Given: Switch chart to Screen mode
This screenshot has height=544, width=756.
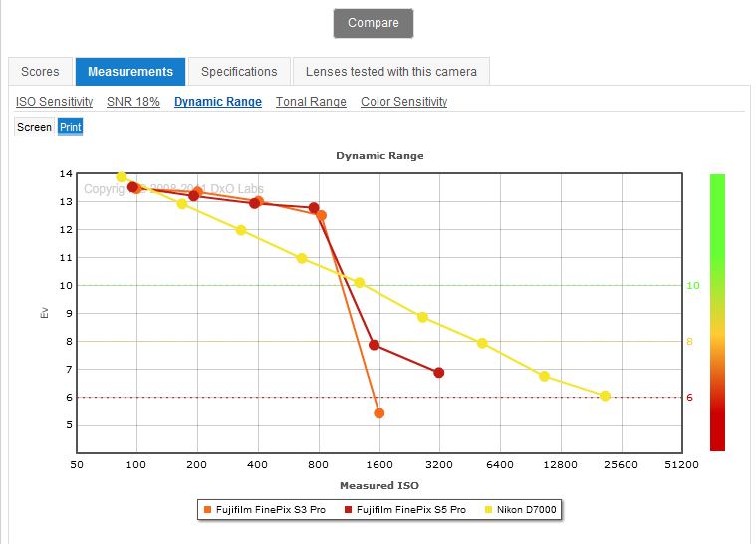Looking at the screenshot, I should (35, 127).
